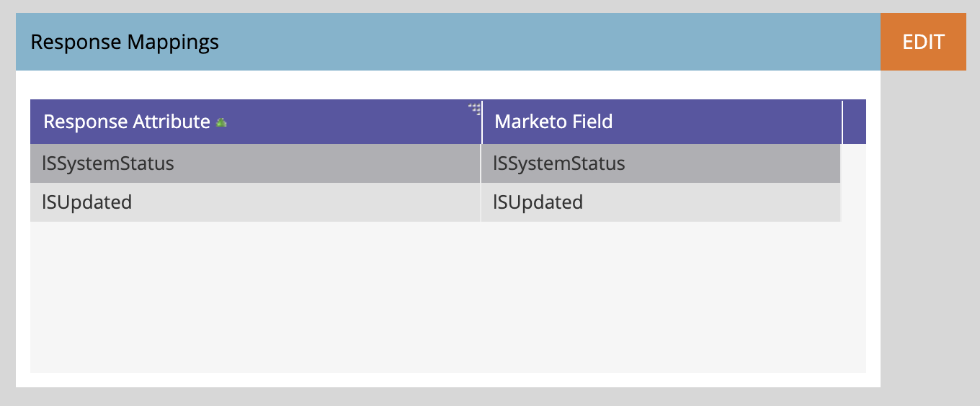Image resolution: width=980 pixels, height=406 pixels.
Task: Click the blue Response Mappings title bar background
Action: tap(548, 42)
